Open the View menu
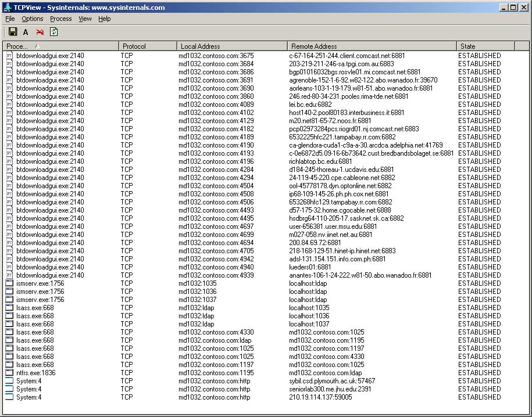The image size is (532, 417). [x=85, y=19]
